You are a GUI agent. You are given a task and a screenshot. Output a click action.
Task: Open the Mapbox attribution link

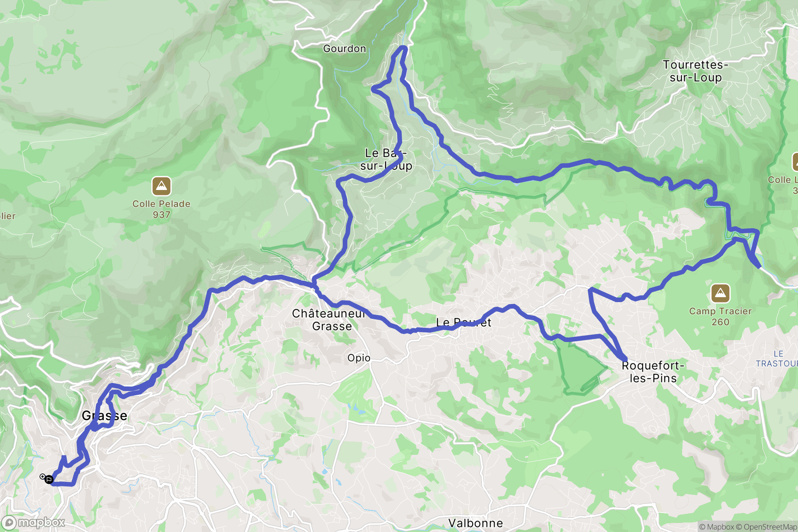click(x=716, y=527)
